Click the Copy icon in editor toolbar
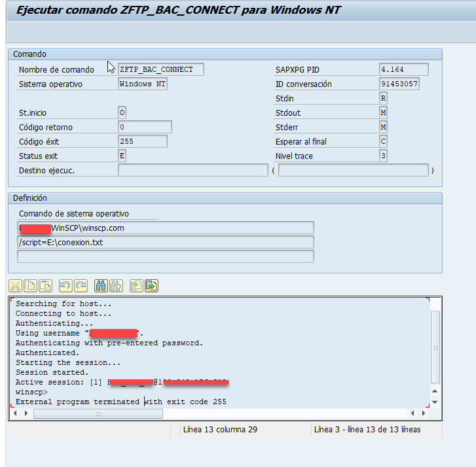Screen dimensions: 476x467 [30, 285]
